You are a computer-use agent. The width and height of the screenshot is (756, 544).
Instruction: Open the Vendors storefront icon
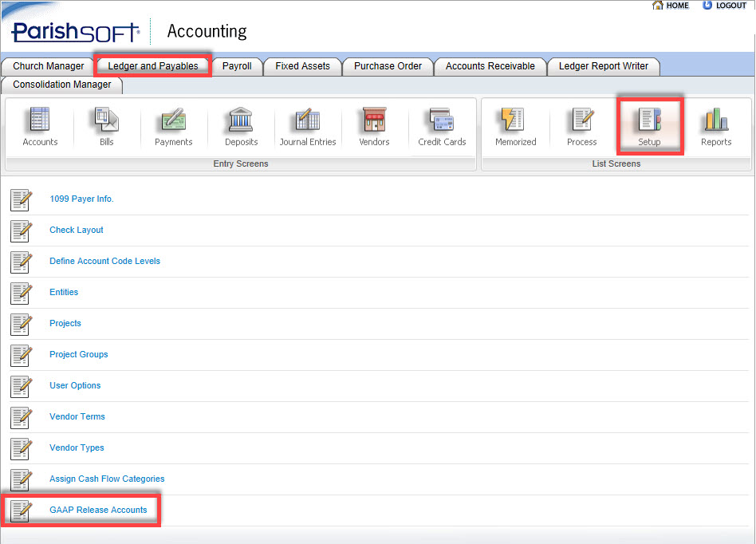374,120
